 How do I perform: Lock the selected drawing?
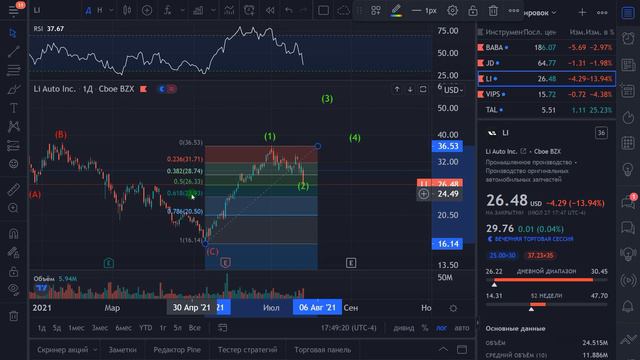pyautogui.click(x=473, y=11)
